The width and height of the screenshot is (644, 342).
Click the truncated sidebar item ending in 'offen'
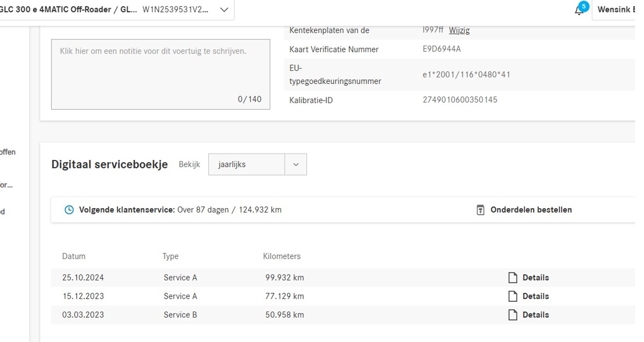pyautogui.click(x=8, y=152)
